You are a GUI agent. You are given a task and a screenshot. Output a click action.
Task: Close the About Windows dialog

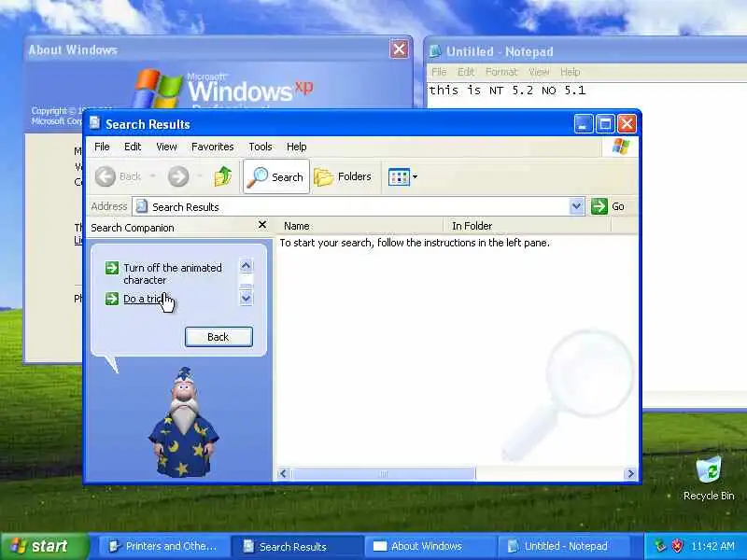click(400, 49)
